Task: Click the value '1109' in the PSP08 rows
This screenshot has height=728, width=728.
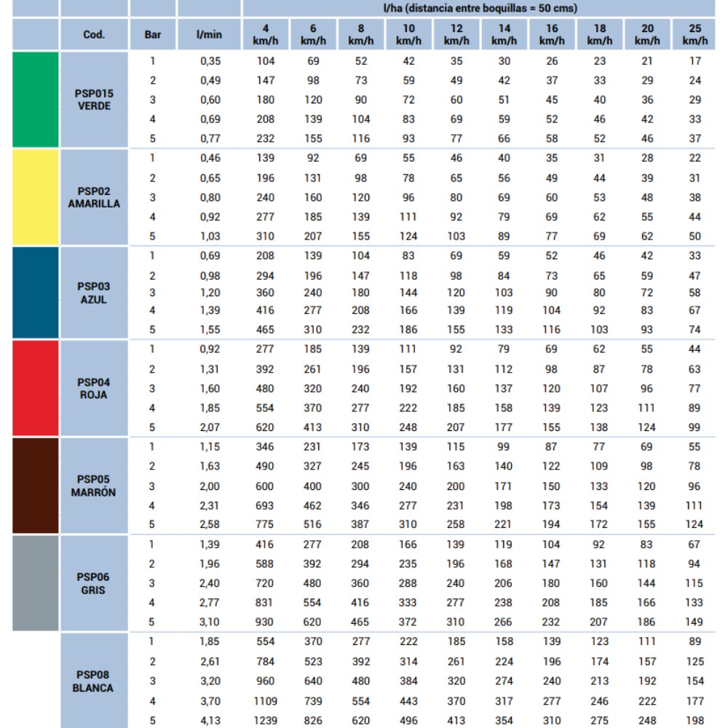Action: point(266,701)
